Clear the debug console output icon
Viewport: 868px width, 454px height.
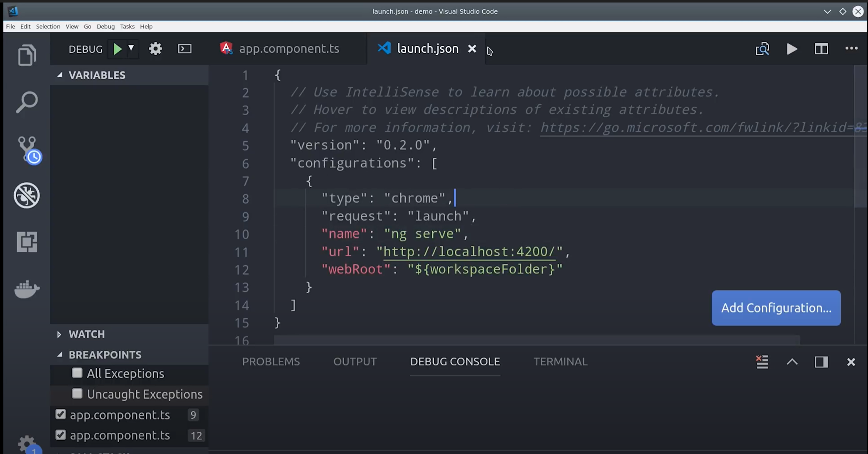click(x=762, y=362)
